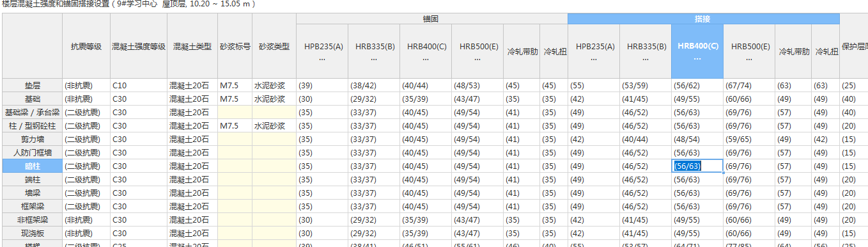This screenshot has height=247, width=868.
Task: Click highlighted HRB400(C) header under 搭接
Action: (x=697, y=51)
